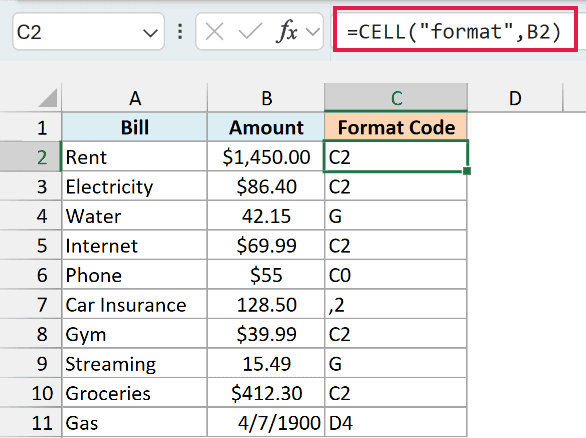Image resolution: width=586 pixels, height=438 pixels.
Task: Click the 15.49 amount cell
Action: tap(266, 363)
